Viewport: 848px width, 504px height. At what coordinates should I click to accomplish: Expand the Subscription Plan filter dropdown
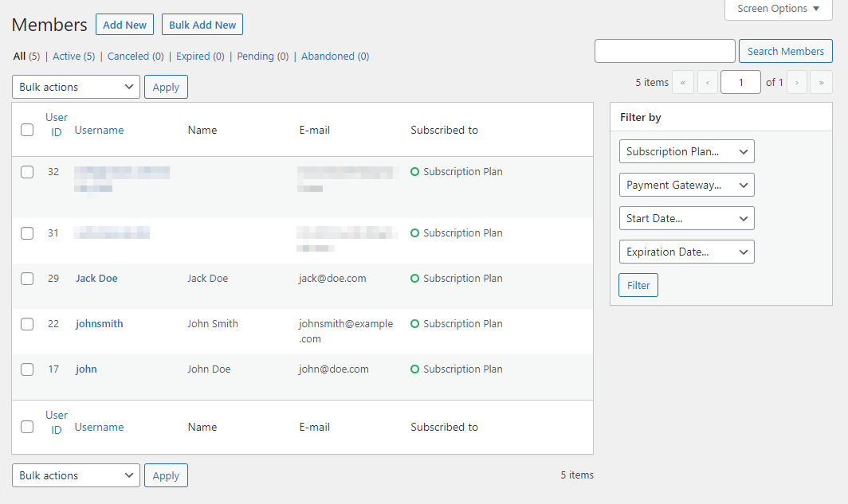pos(686,151)
